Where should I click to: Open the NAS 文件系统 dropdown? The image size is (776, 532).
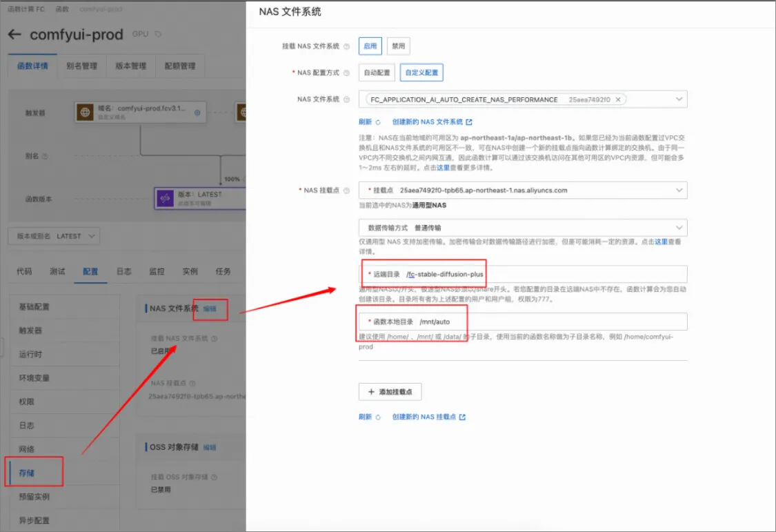[x=679, y=99]
